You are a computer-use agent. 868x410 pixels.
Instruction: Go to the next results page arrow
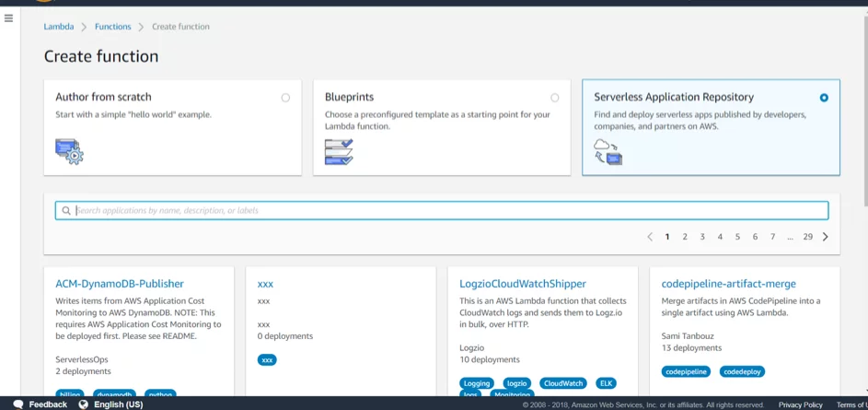pyautogui.click(x=826, y=237)
